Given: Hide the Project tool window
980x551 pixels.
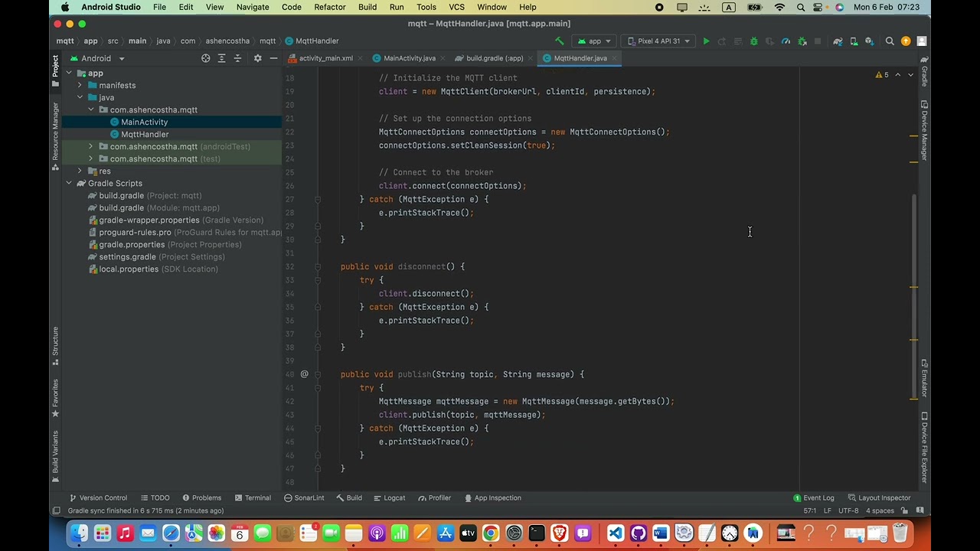Looking at the screenshot, I should 273,58.
